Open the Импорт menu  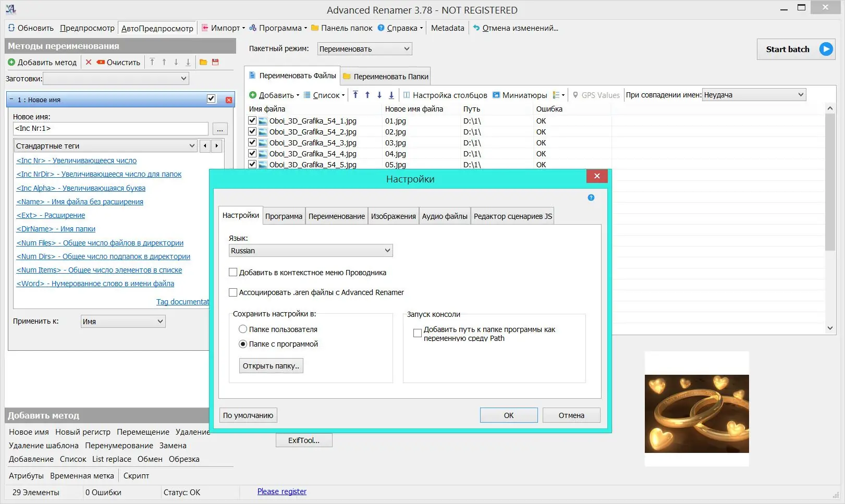[x=223, y=28]
